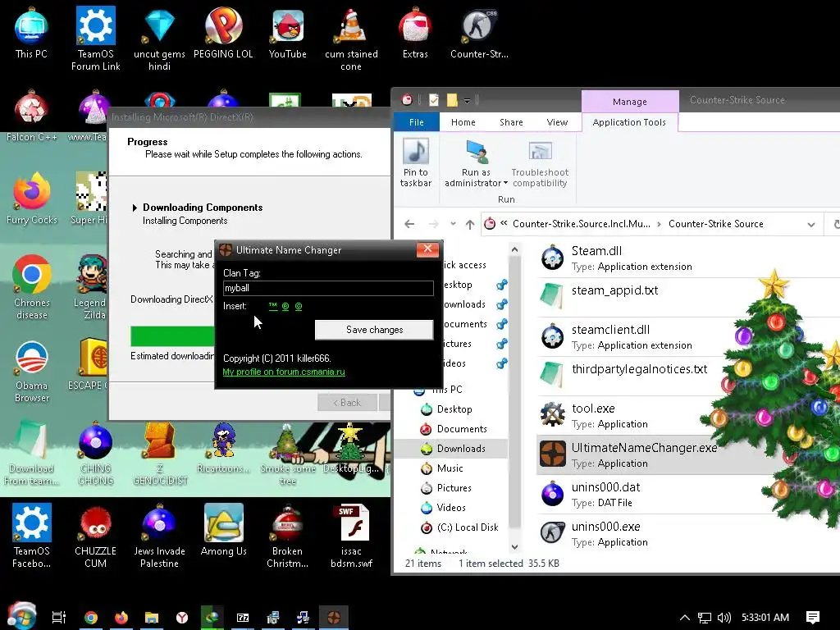Image resolution: width=840 pixels, height=630 pixels.
Task: Select the Application Tools tab
Action: [629, 122]
